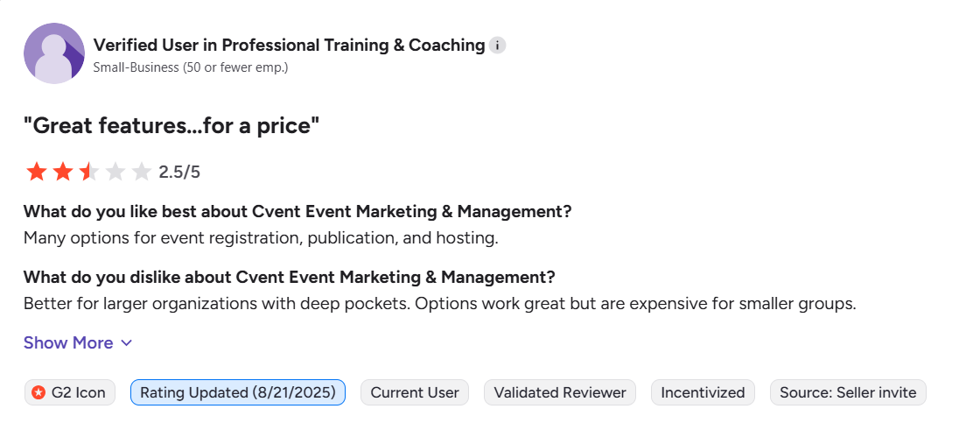
Task: Click the 2.5/5 rating score text
Action: point(179,172)
